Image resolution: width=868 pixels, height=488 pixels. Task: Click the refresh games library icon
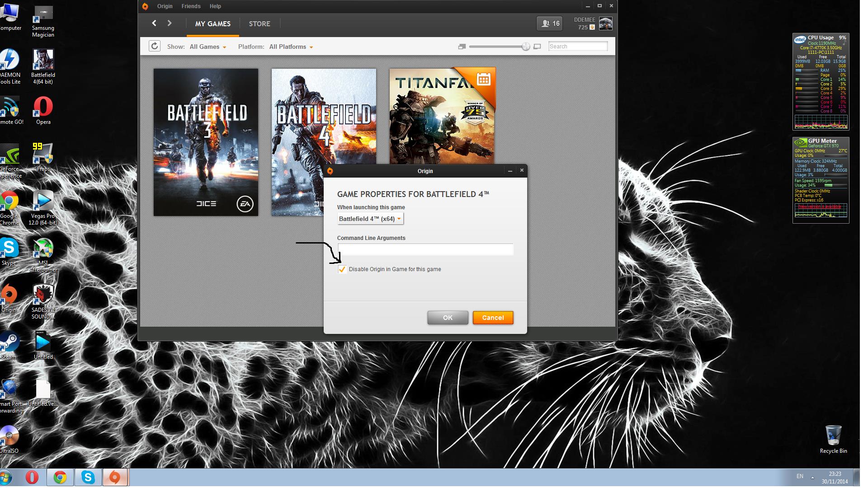pos(155,46)
